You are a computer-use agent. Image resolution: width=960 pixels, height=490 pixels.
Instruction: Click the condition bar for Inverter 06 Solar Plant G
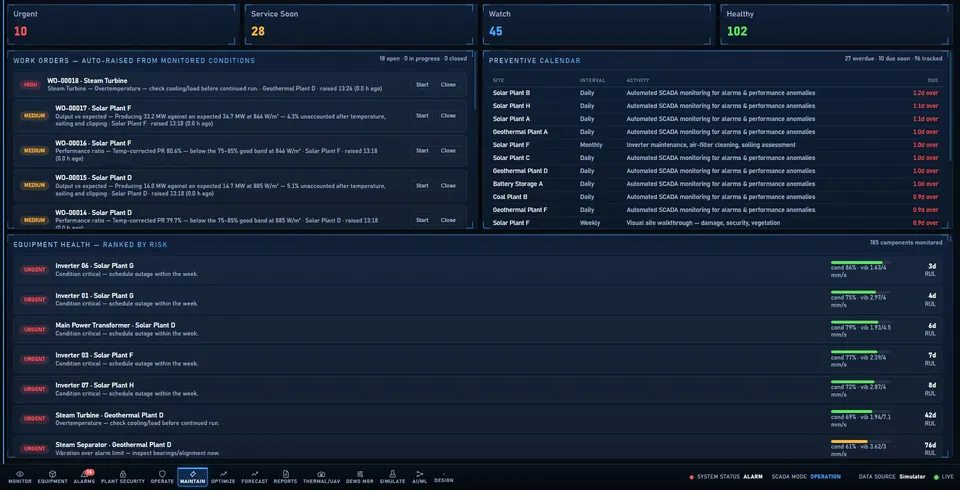click(860, 262)
